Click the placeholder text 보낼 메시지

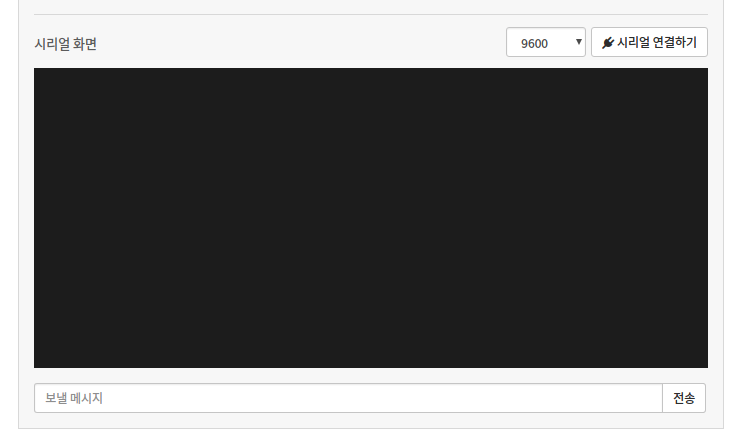point(74,398)
